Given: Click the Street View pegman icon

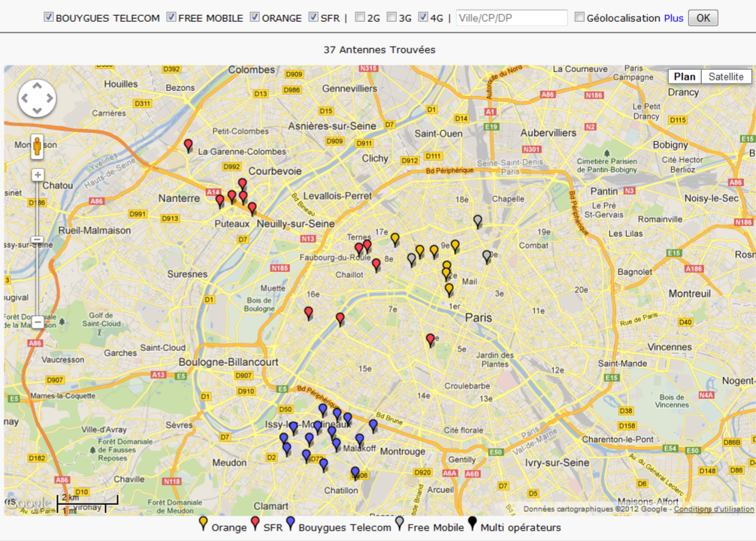Looking at the screenshot, I should pyautogui.click(x=37, y=147).
